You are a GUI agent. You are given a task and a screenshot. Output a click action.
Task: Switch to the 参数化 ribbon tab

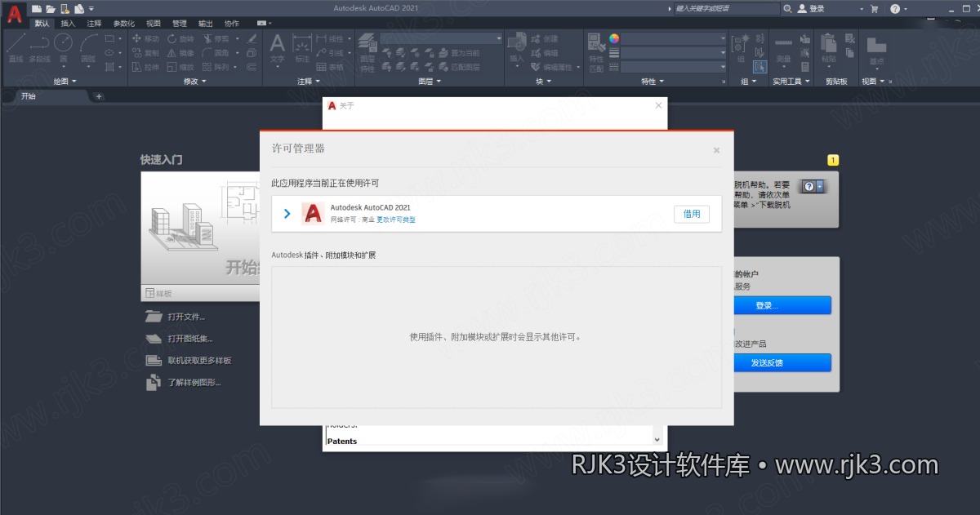(x=124, y=24)
